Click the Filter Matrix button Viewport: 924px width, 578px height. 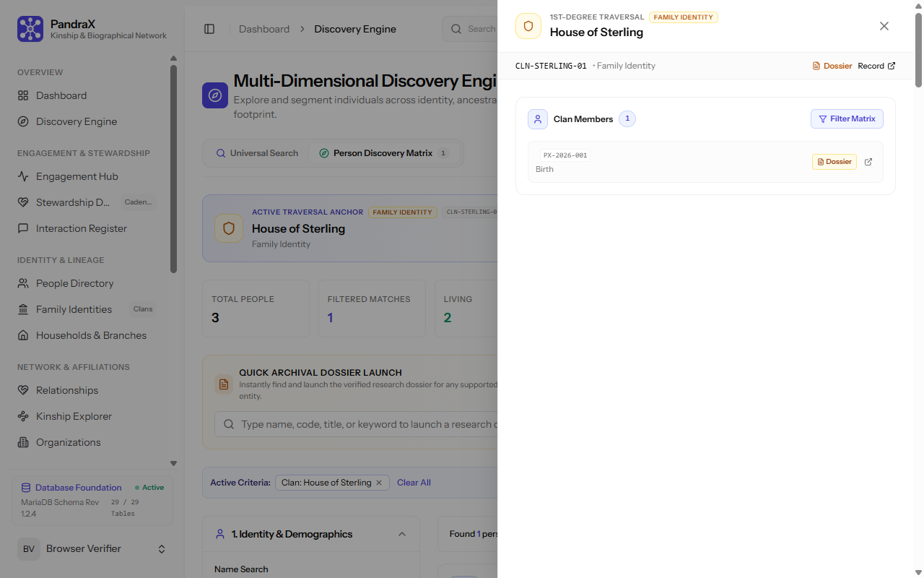point(847,119)
